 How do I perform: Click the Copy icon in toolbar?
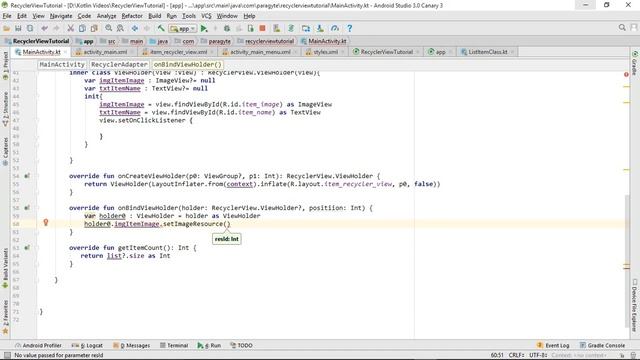[x=82, y=28]
